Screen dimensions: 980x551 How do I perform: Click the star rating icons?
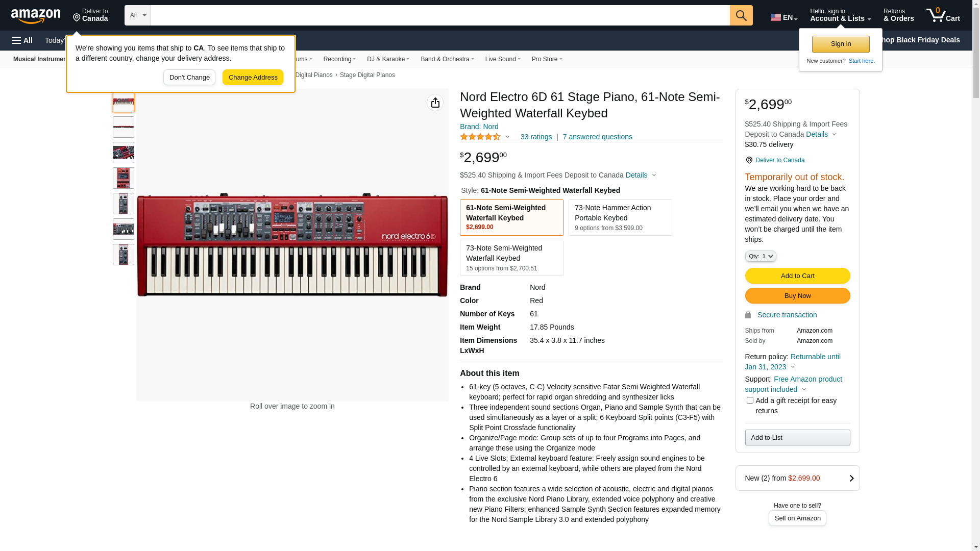(x=480, y=137)
